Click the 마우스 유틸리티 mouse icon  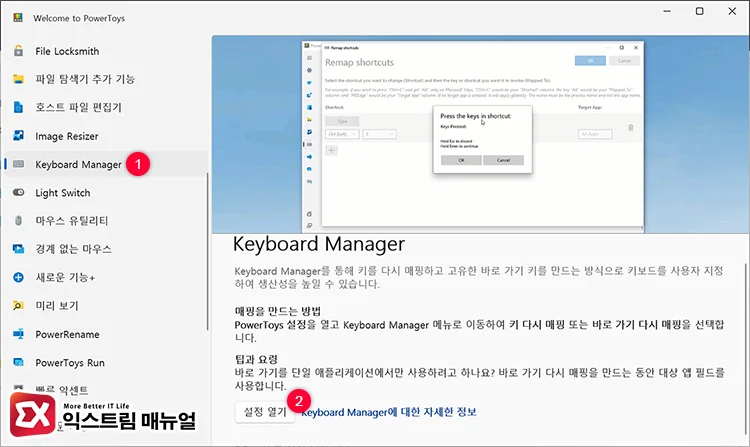coord(18,220)
